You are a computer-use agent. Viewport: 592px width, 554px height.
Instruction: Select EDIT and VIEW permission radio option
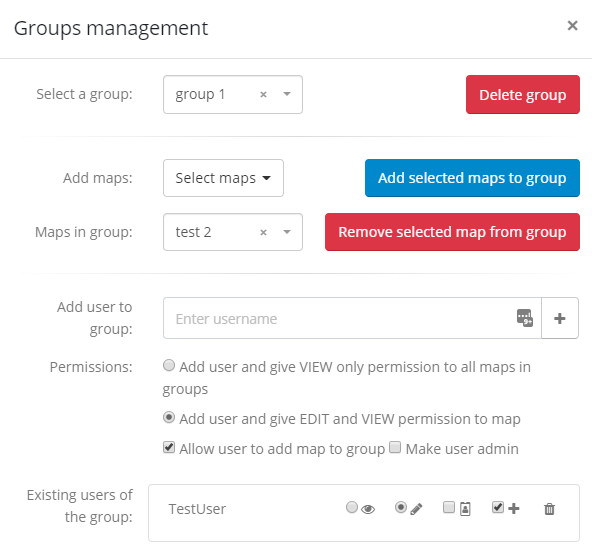(x=169, y=417)
